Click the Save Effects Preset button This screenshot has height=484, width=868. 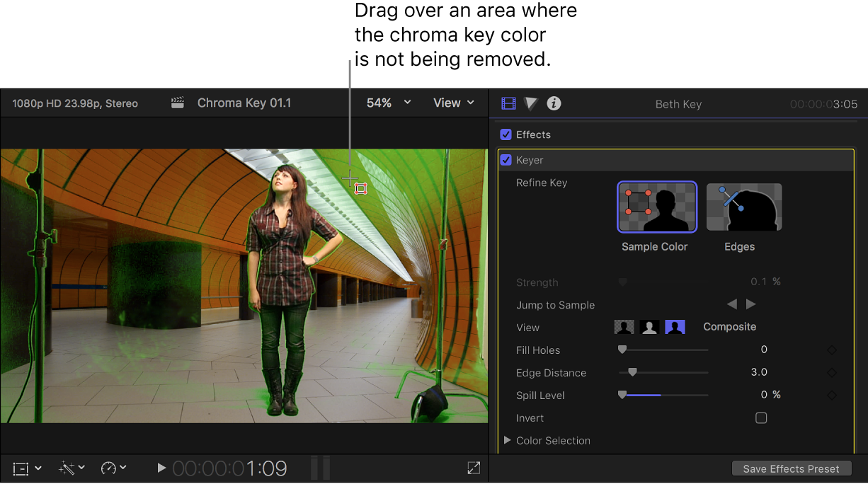click(792, 468)
